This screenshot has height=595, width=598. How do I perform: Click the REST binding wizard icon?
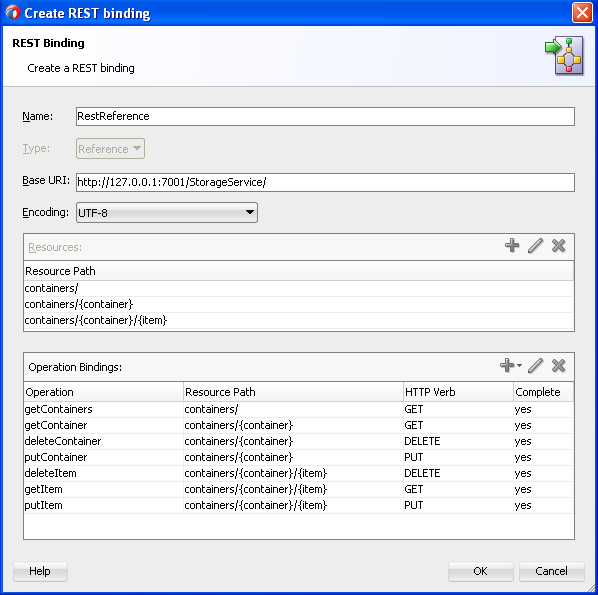tap(564, 56)
